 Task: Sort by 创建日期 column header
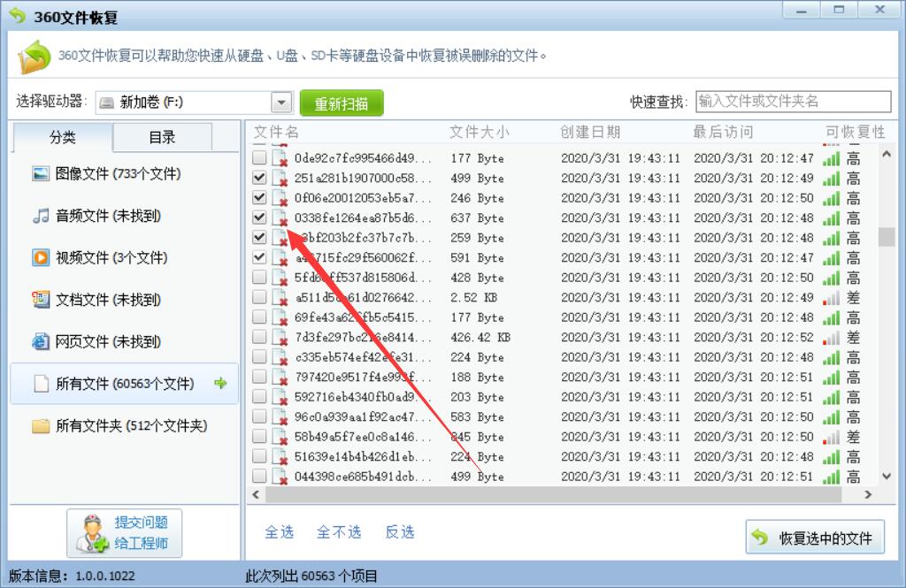pyautogui.click(x=590, y=133)
